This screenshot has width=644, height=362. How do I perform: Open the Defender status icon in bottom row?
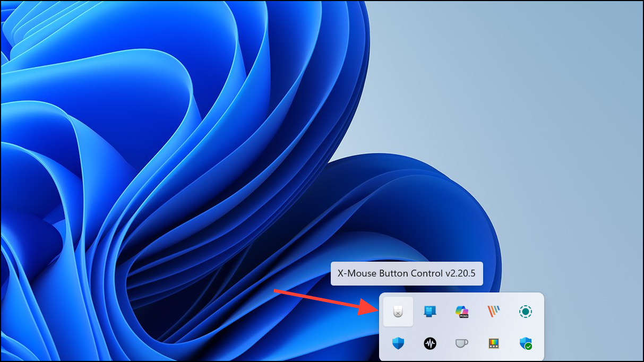pyautogui.click(x=525, y=343)
